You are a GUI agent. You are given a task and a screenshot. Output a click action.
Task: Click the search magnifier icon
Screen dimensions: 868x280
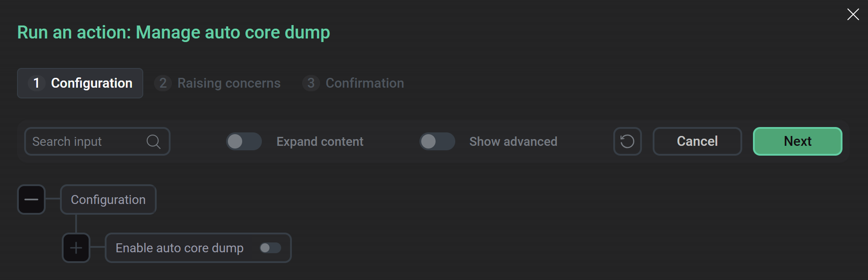tap(154, 141)
